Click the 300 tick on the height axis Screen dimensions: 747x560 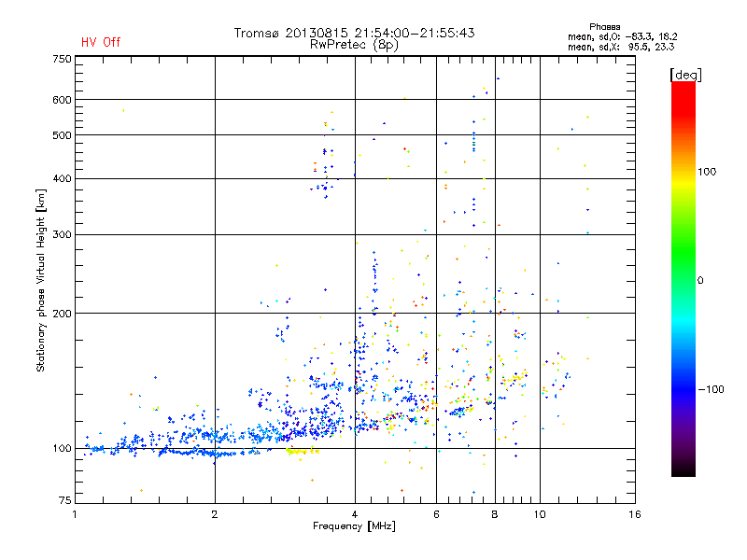[62, 234]
